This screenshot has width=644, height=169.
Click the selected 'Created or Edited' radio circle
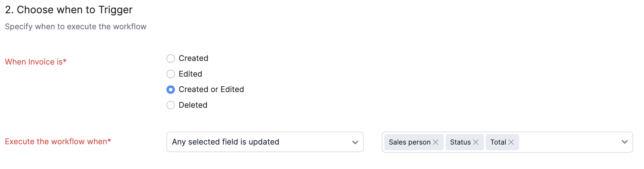click(x=171, y=90)
